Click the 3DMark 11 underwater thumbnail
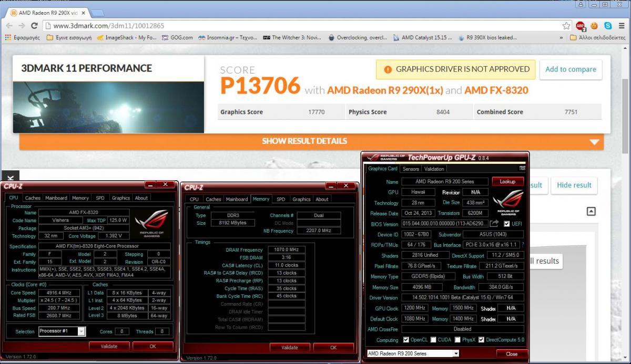The width and height of the screenshot is (631, 364). pos(108,107)
